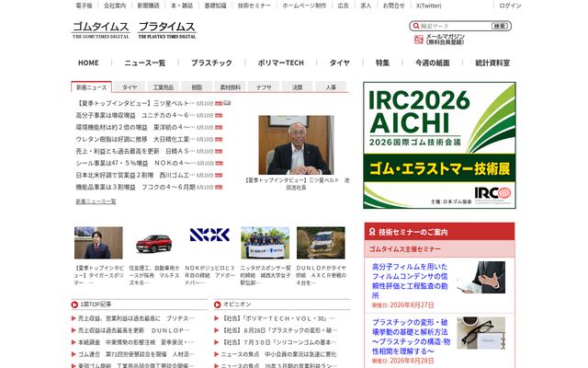
Task: Open the 三ツ星ベルト president interview photo
Action: [296, 145]
